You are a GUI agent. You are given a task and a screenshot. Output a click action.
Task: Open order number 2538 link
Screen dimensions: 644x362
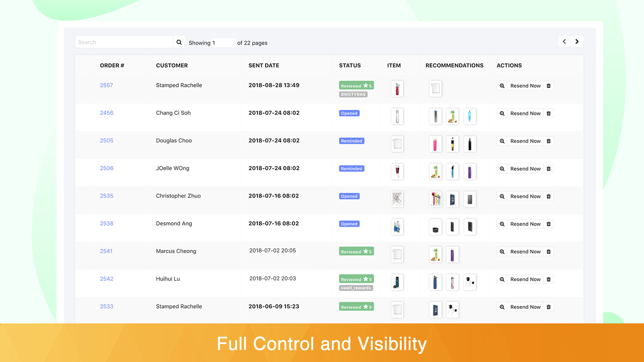[107, 224]
